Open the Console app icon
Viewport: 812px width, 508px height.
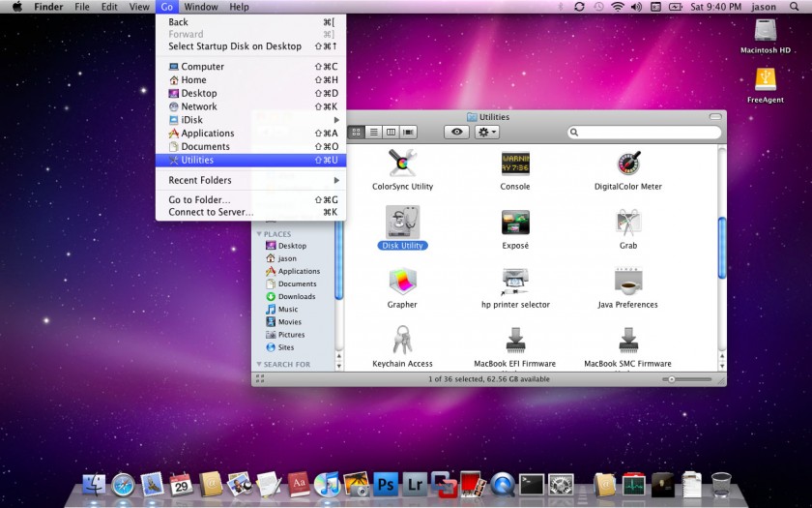point(514,164)
